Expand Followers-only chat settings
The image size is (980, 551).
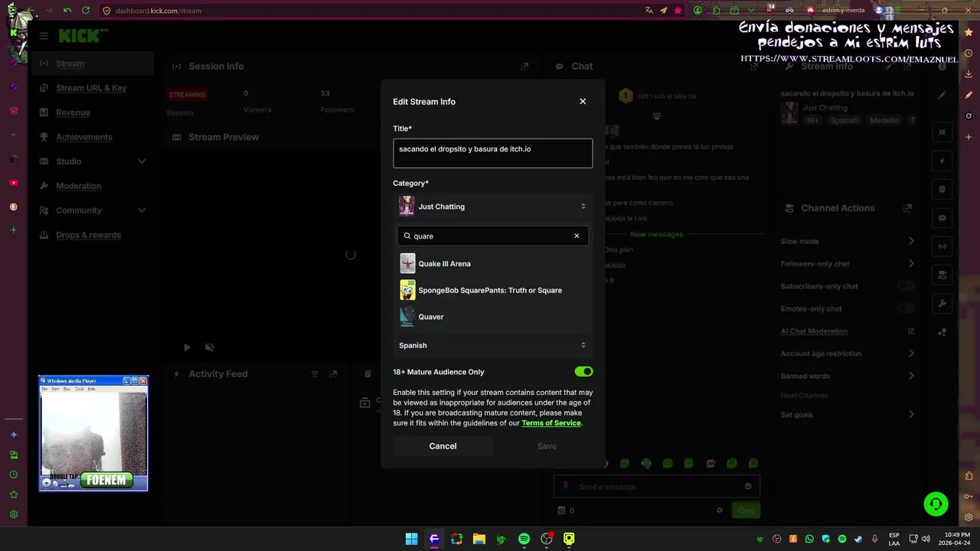(x=911, y=263)
